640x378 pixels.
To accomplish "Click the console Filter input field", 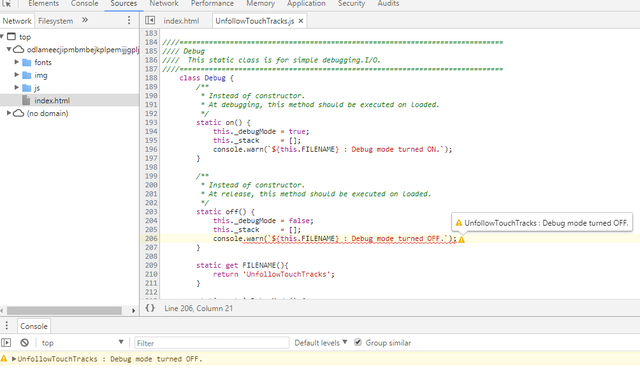I will (211, 343).
